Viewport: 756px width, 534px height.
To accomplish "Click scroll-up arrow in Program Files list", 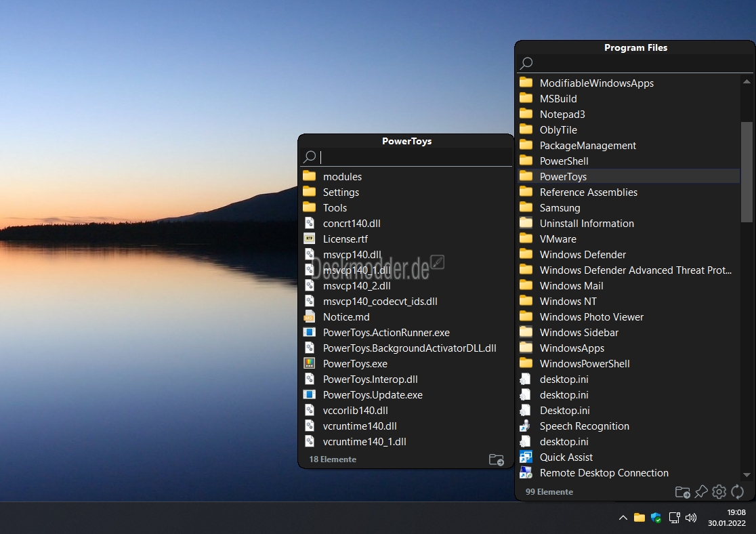I will 747,81.
